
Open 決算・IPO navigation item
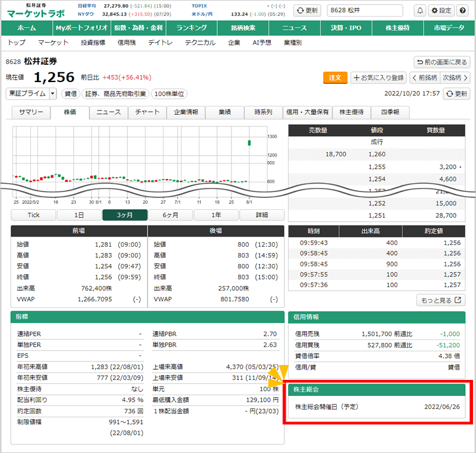click(x=346, y=28)
